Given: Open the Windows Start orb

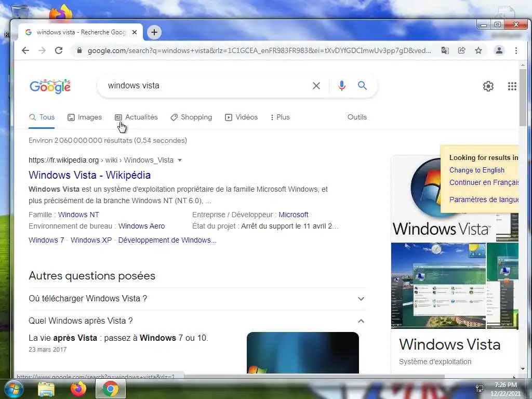Looking at the screenshot, I should point(13,389).
